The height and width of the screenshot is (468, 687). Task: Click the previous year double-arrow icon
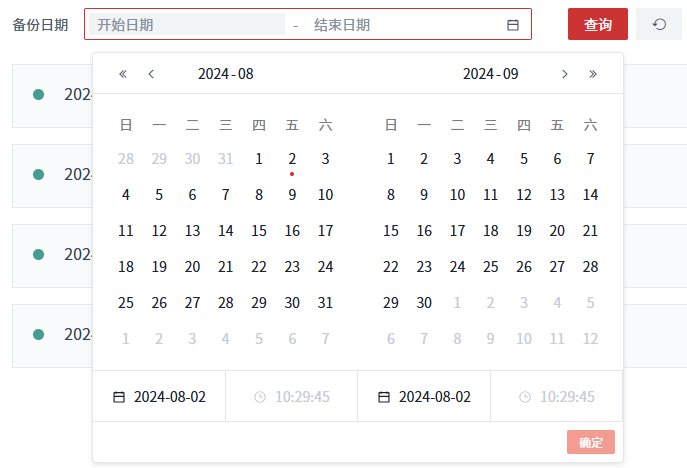[123, 74]
